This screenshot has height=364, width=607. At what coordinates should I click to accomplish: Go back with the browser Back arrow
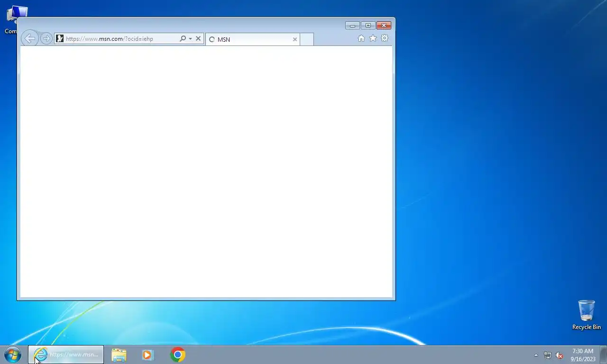[x=29, y=38]
